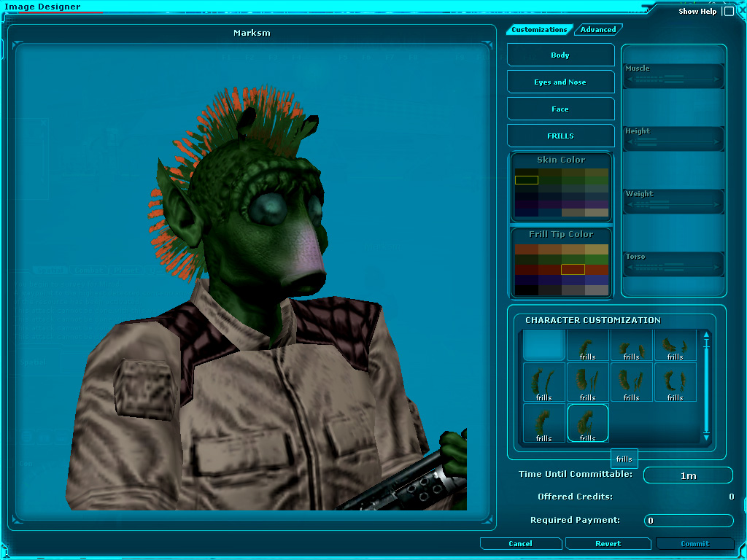Click the Offered Credits value 0
Viewport: 747px width, 560px height.
click(x=731, y=497)
